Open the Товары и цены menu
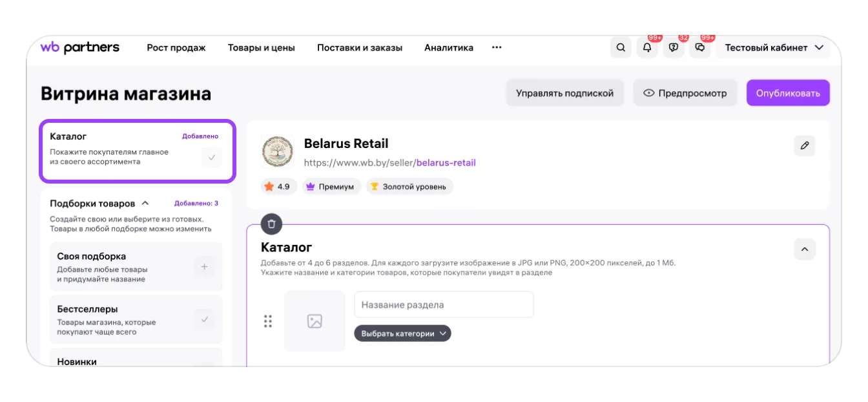The height and width of the screenshot is (402, 868). click(261, 48)
